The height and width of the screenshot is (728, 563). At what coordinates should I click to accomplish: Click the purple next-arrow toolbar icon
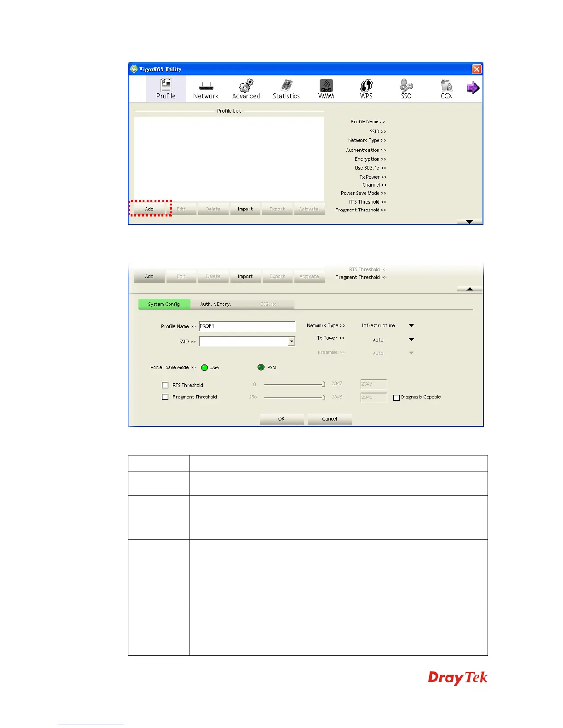pyautogui.click(x=473, y=88)
